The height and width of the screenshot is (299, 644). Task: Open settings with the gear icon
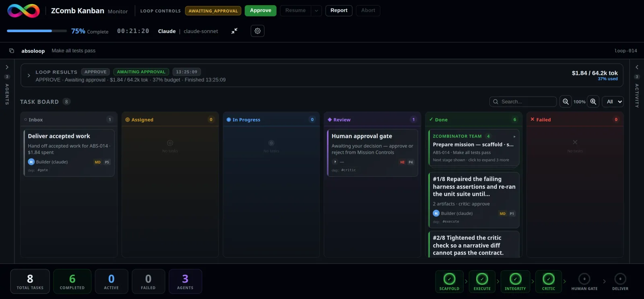258,31
